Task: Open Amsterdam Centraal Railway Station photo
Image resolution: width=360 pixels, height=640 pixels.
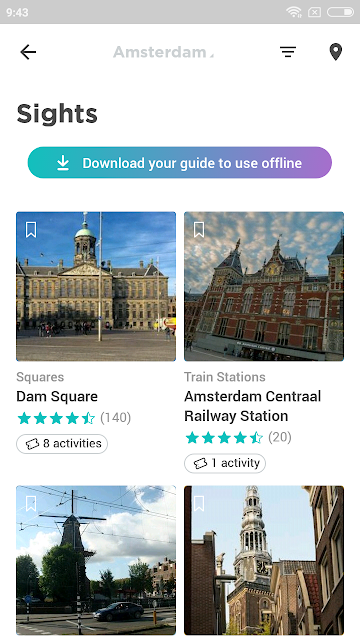Action: [x=264, y=287]
